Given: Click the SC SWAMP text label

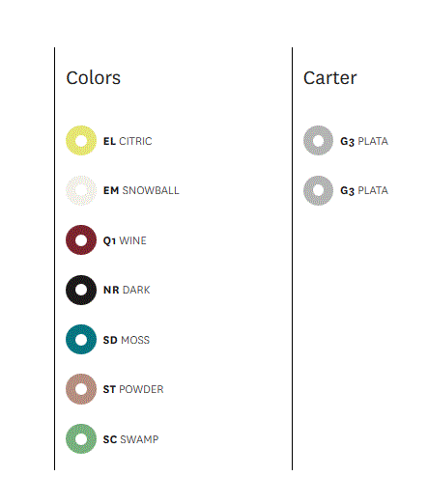Looking at the screenshot, I should point(130,439).
